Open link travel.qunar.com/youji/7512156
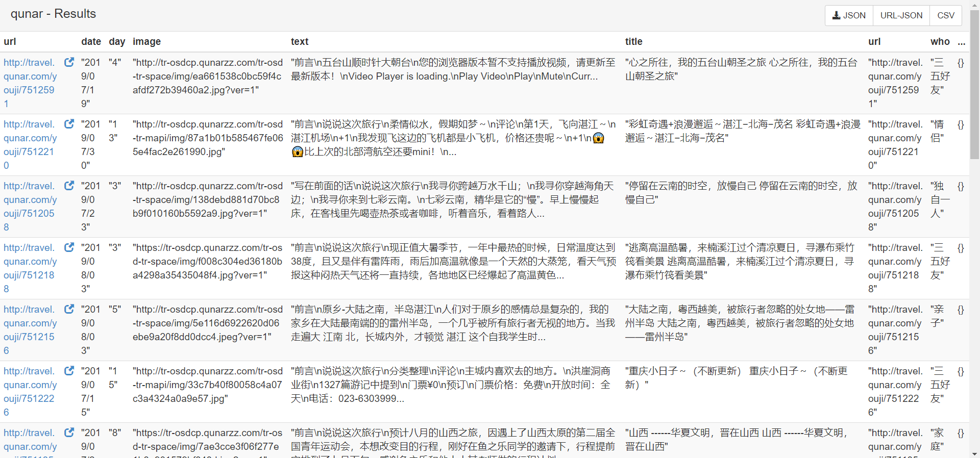 30,330
